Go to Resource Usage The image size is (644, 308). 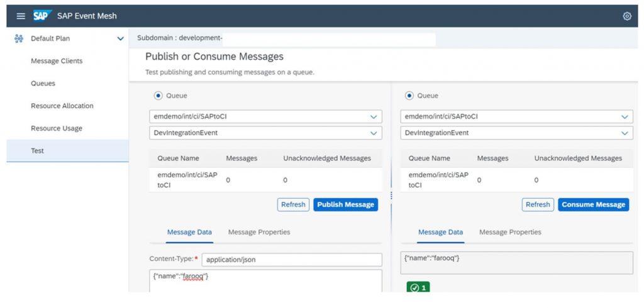pyautogui.click(x=56, y=128)
